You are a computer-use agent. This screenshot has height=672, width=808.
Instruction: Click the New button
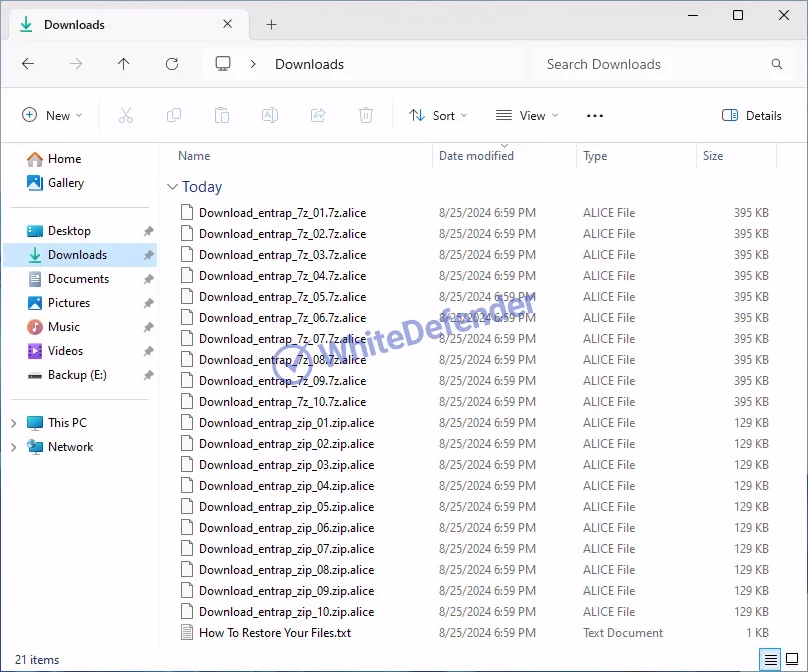pyautogui.click(x=52, y=116)
